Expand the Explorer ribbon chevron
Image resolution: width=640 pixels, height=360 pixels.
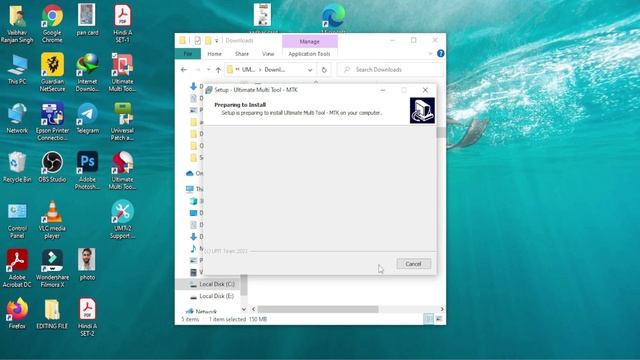pos(430,53)
